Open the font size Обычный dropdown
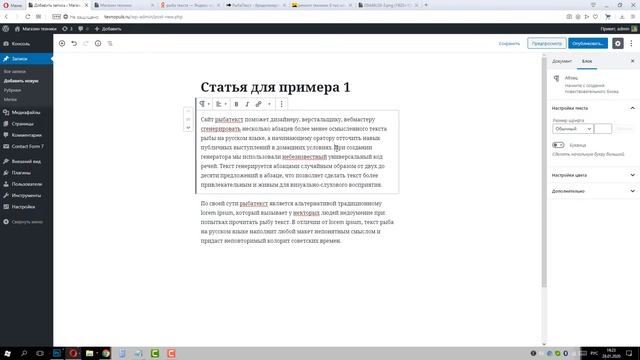Image resolution: width=640 pixels, height=360 pixels. tap(573, 129)
